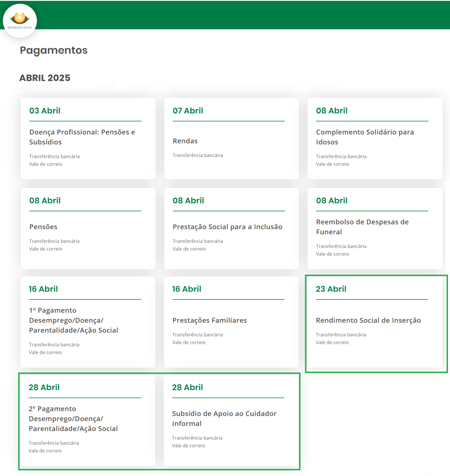Click Vale de correio under Doença Profissional
This screenshot has width=450, height=476.
click(x=46, y=164)
